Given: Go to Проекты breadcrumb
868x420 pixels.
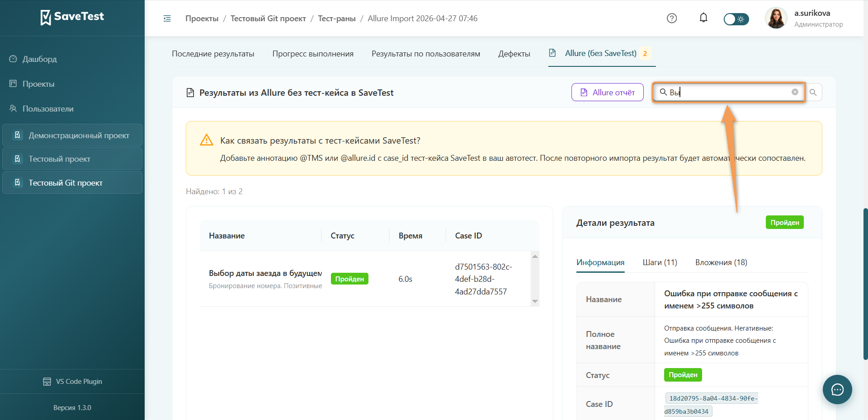Looking at the screenshot, I should (202, 19).
